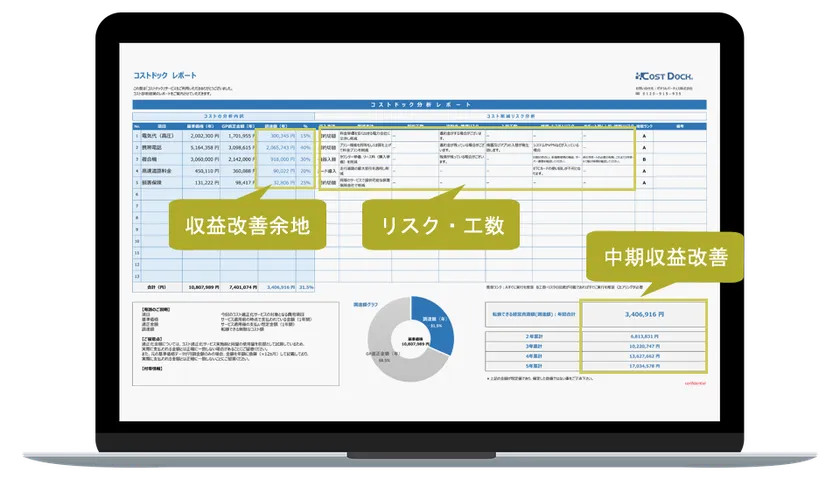Select the 31.5% total percentage cell
This screenshot has height=480, width=840.
pos(306,287)
